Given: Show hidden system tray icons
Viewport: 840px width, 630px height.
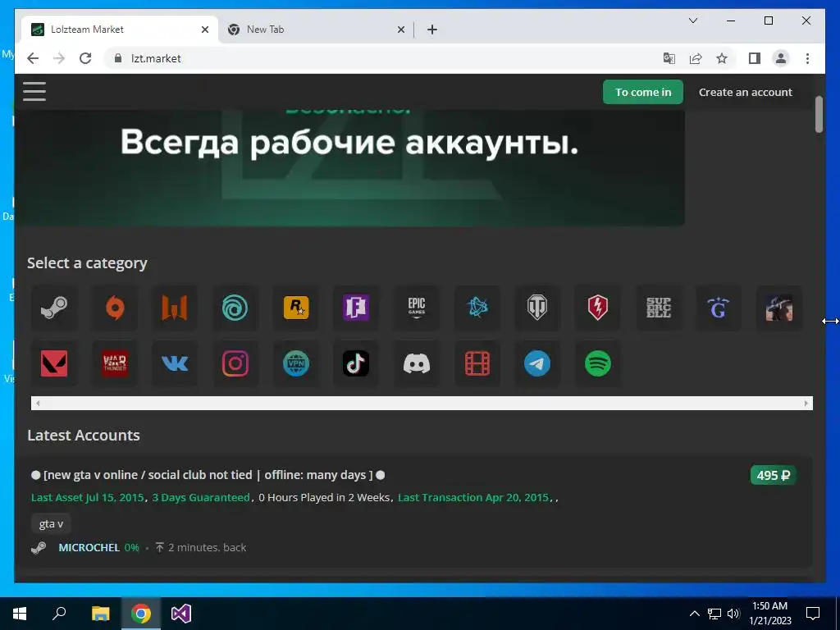Looking at the screenshot, I should pyautogui.click(x=694, y=614).
